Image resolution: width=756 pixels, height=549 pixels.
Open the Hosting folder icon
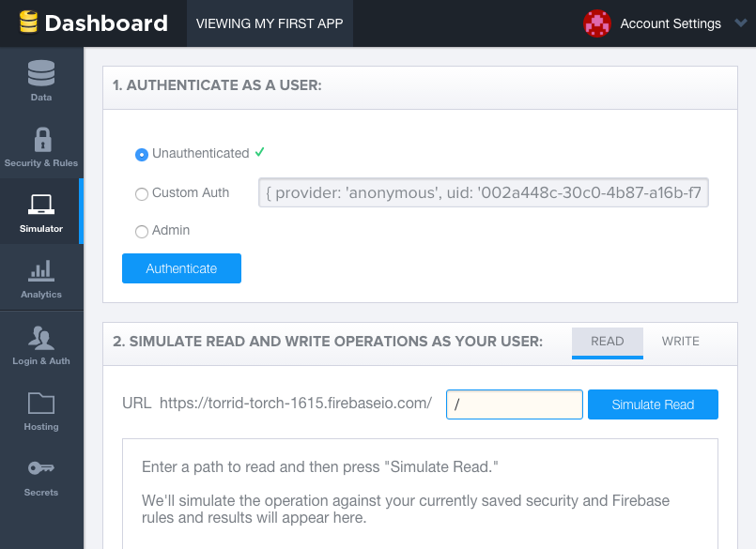(41, 403)
